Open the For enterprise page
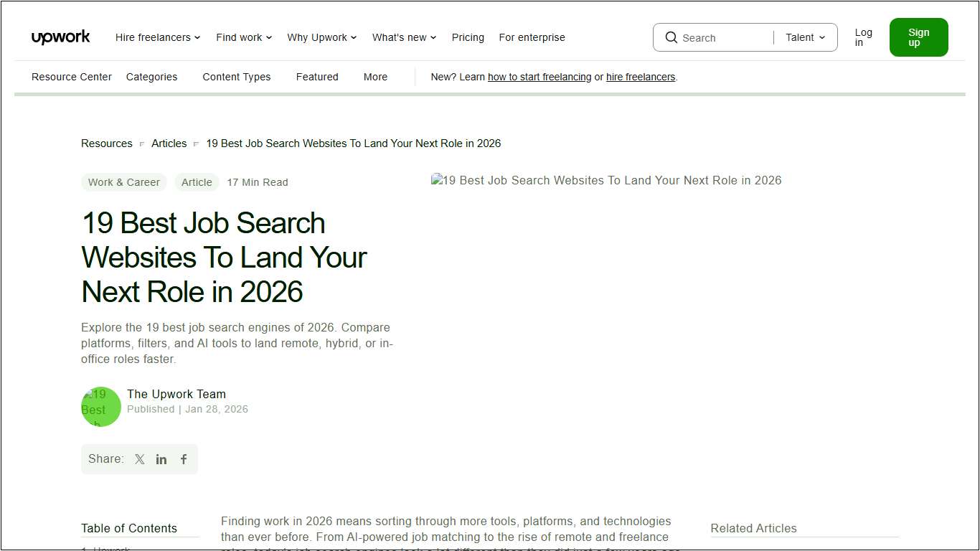Screen dimensions: 980x551 [x=532, y=37]
